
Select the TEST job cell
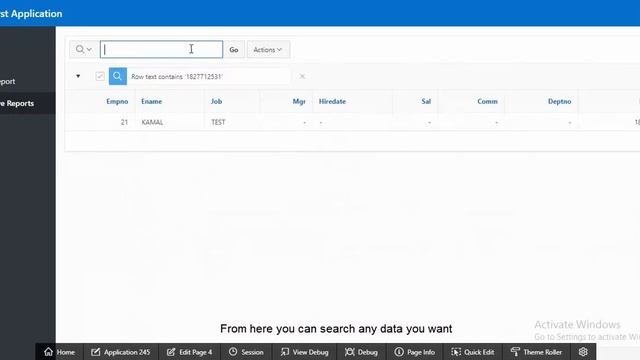[218, 122]
